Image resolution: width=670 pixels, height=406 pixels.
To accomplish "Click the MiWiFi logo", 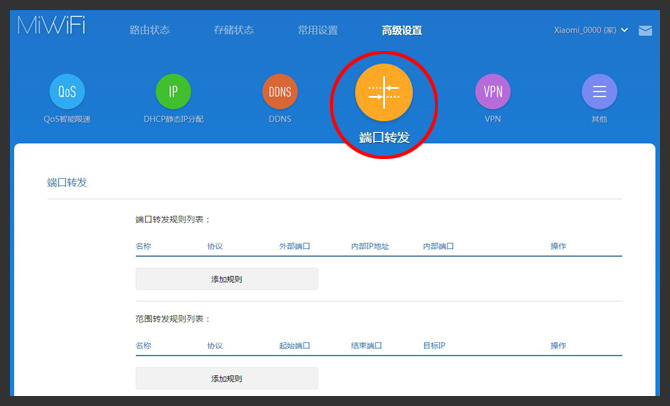I will pyautogui.click(x=52, y=27).
